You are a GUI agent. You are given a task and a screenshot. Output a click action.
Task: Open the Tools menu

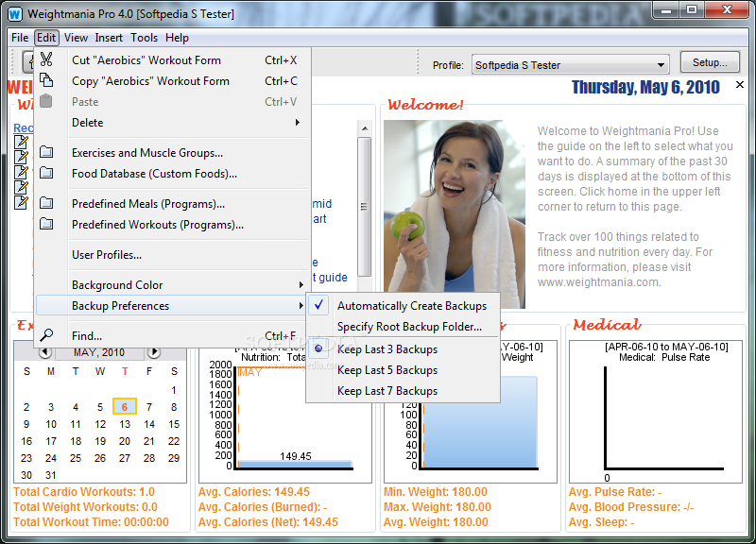click(x=144, y=38)
